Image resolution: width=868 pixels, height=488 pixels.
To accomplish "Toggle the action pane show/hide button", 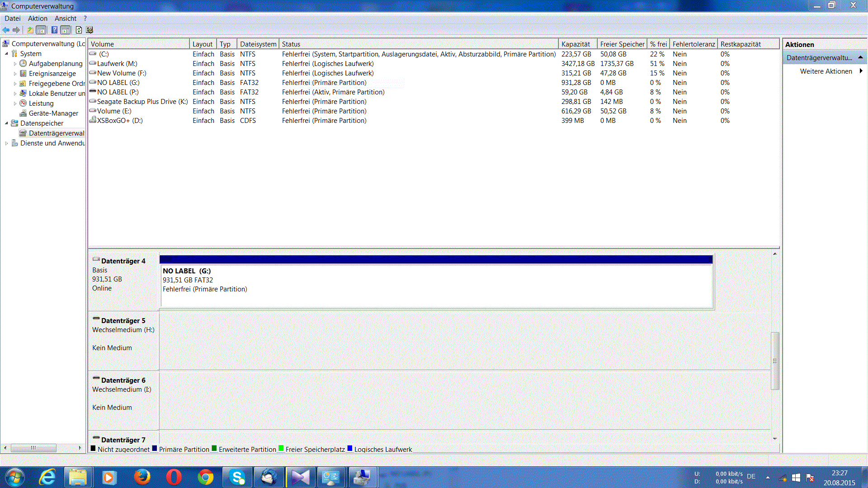I will point(66,30).
